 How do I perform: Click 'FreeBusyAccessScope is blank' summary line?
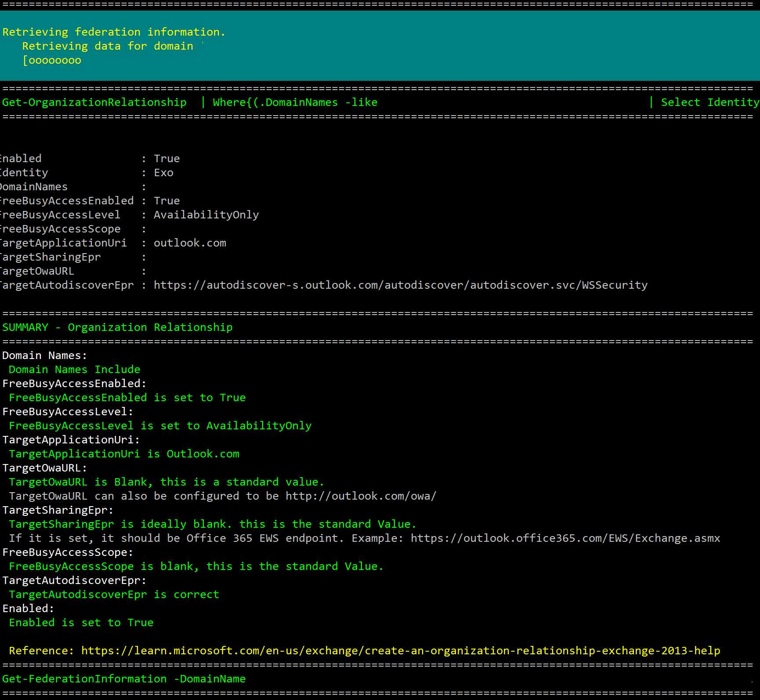pyautogui.click(x=196, y=566)
